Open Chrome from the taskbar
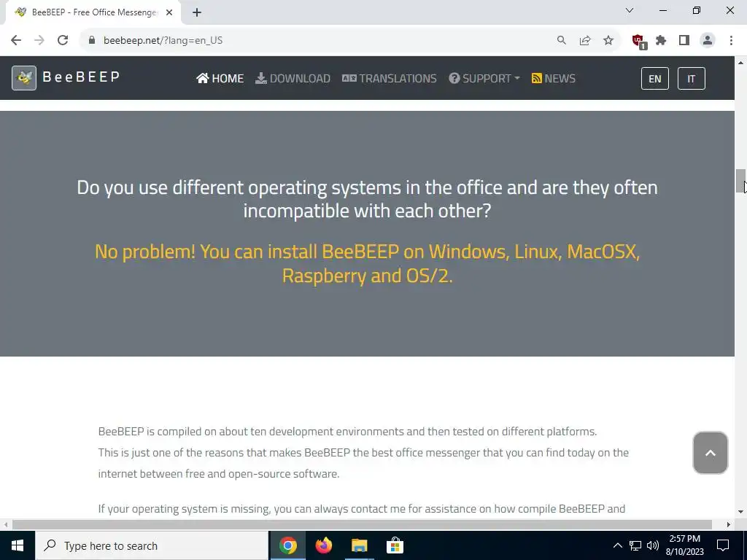Image resolution: width=747 pixels, height=560 pixels. click(288, 545)
